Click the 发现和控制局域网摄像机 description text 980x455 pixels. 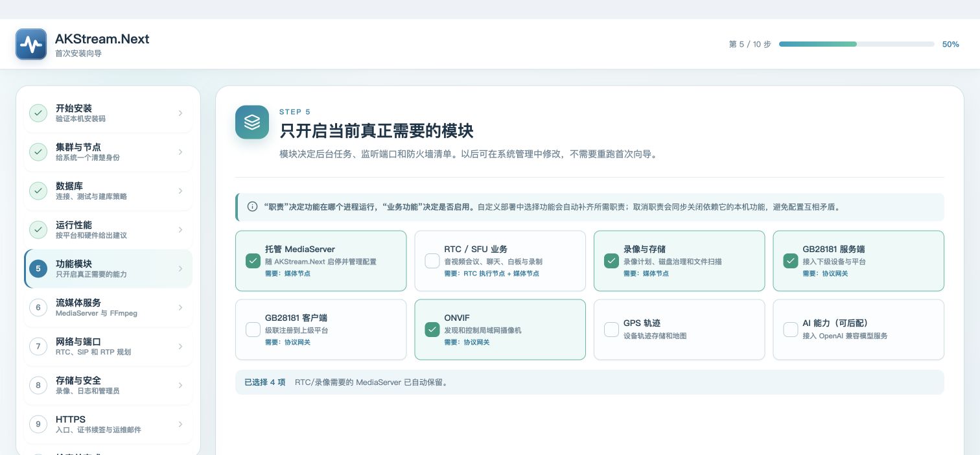click(x=483, y=331)
